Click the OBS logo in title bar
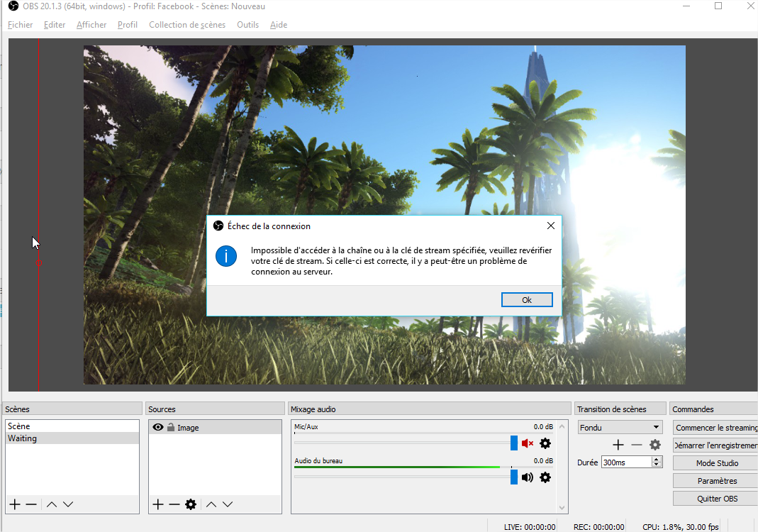This screenshot has height=532, width=758. point(13,6)
